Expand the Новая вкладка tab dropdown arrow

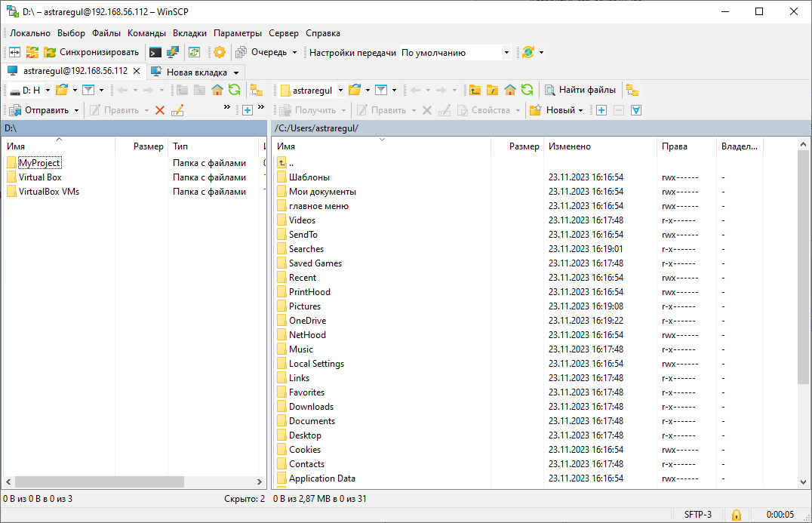point(236,72)
